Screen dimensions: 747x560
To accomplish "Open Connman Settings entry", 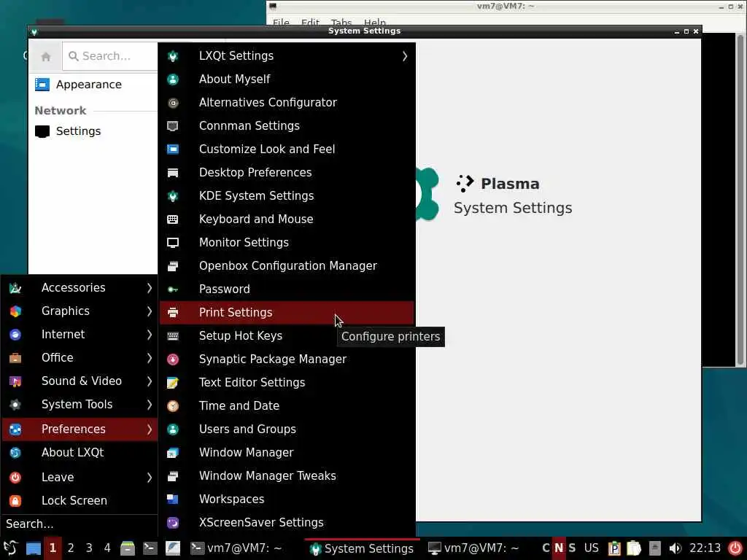I will click(286, 125).
